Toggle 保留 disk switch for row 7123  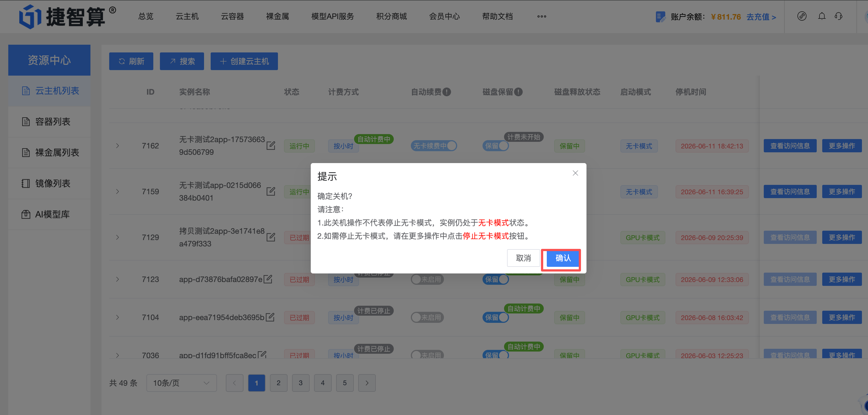point(496,280)
